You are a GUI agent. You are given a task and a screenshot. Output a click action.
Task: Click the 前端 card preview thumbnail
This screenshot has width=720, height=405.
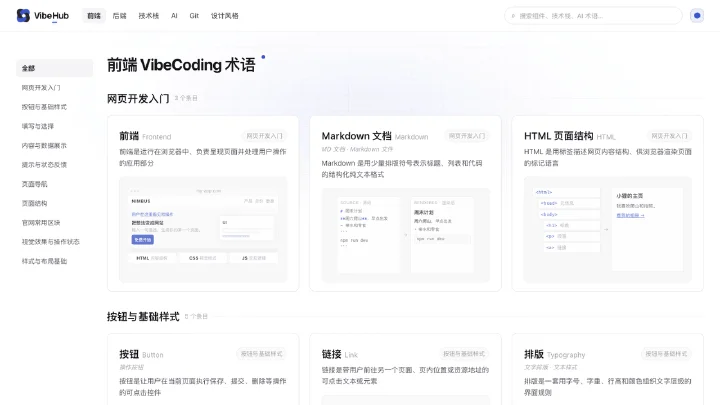(x=203, y=229)
